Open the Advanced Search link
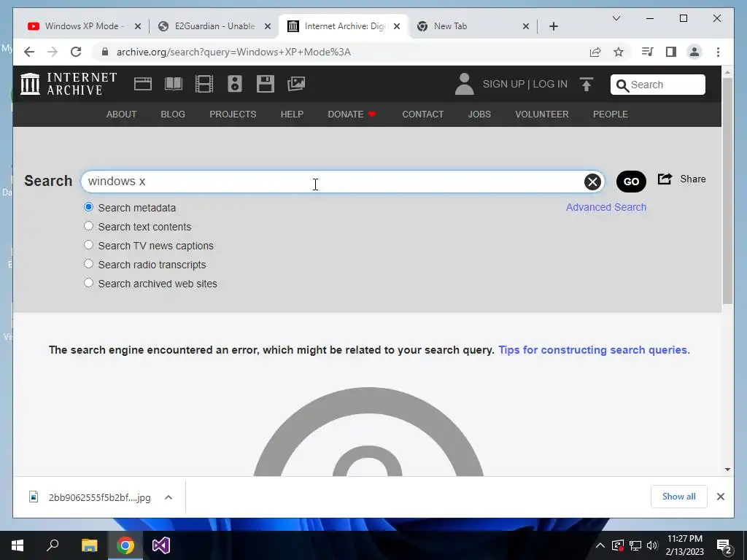Screen dimensions: 747x560 coord(606,207)
